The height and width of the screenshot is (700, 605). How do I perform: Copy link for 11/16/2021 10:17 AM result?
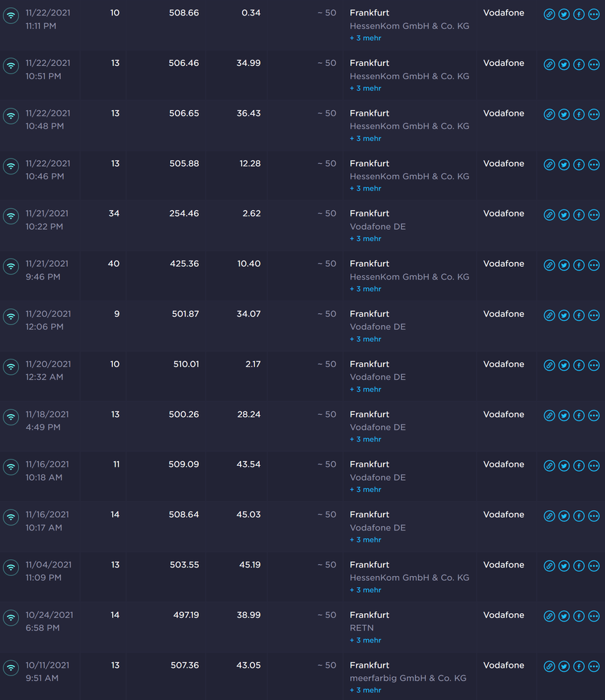point(549,516)
